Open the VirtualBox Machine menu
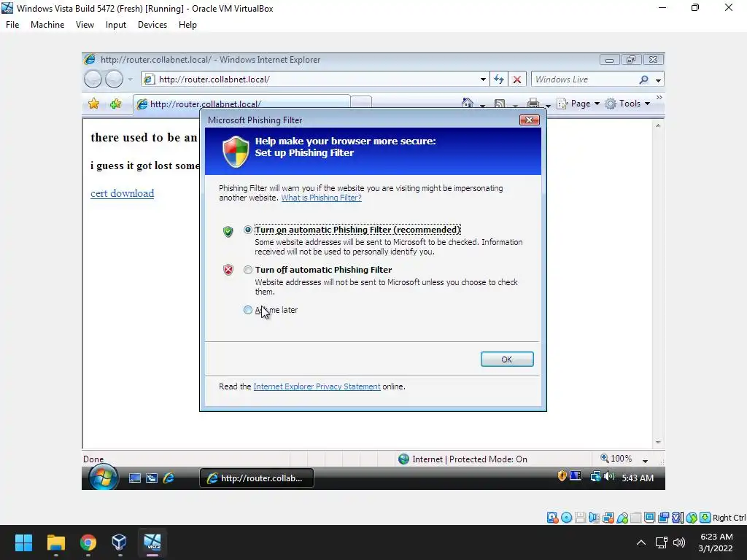 [47, 25]
